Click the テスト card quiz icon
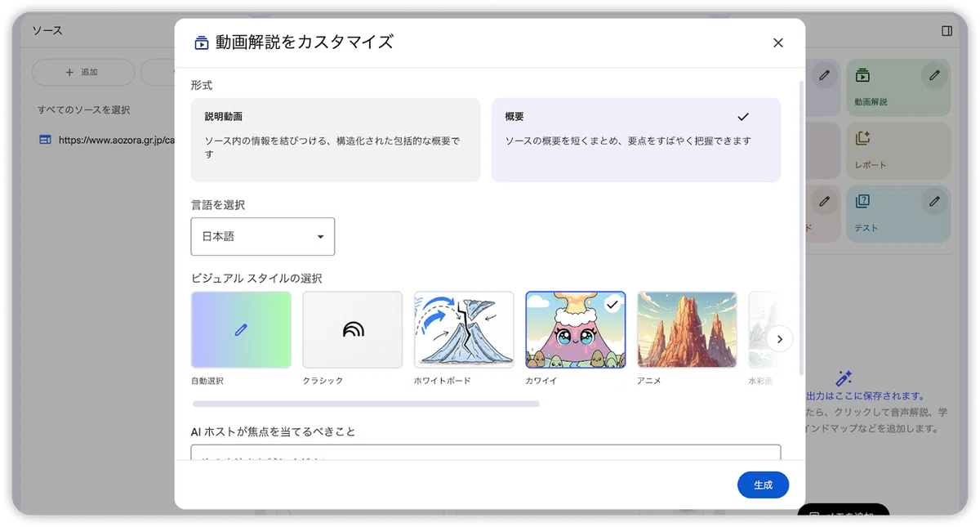 pos(862,201)
